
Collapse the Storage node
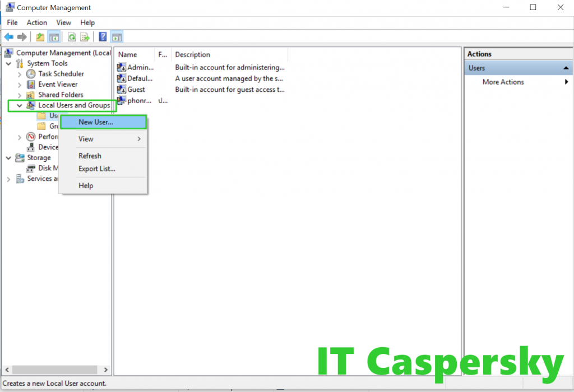[x=9, y=158]
